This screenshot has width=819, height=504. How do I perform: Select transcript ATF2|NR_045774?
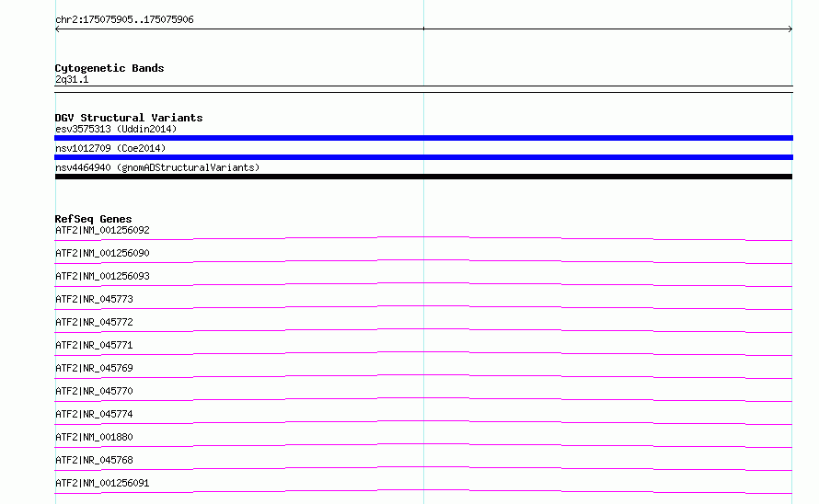point(94,414)
